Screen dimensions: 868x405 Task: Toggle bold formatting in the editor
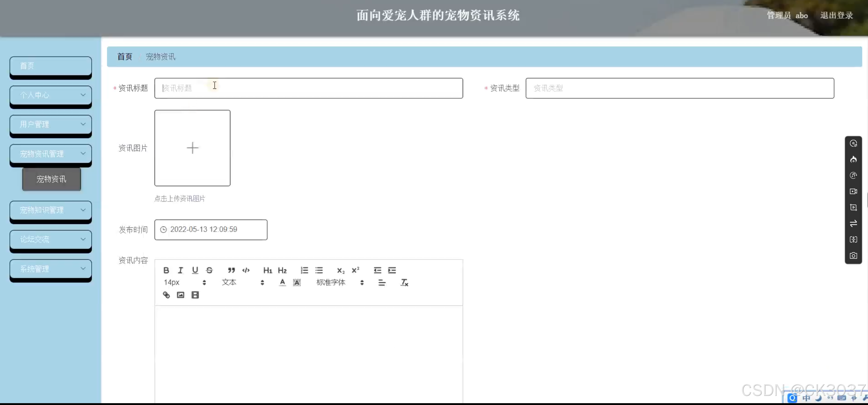(166, 270)
